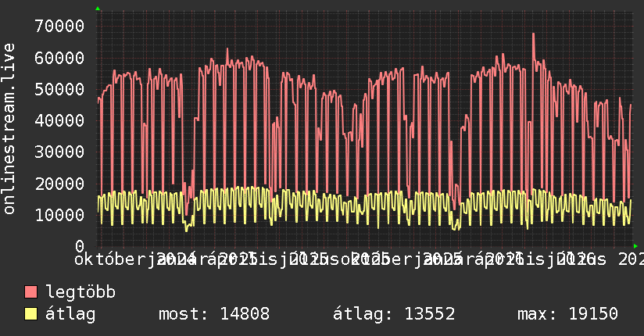This screenshot has width=644, height=336.
Task: Click the max: 19150 statistic
Action: click(567, 314)
